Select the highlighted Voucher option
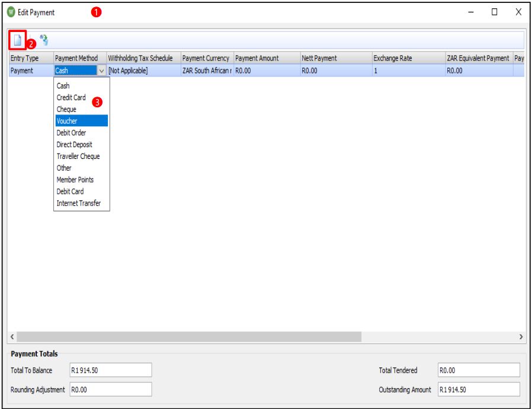Screen dimensions: 532x409 tap(81, 121)
